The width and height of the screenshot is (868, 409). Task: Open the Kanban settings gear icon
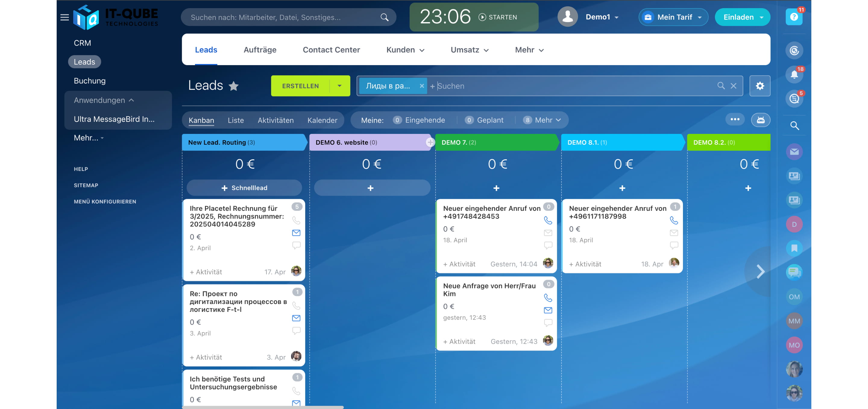click(760, 86)
